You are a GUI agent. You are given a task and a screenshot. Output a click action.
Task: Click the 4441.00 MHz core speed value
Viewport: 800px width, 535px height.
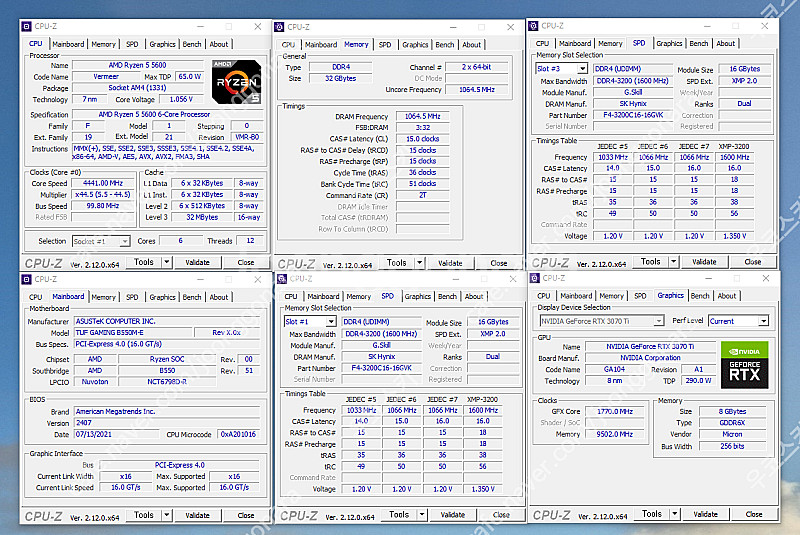click(x=103, y=183)
